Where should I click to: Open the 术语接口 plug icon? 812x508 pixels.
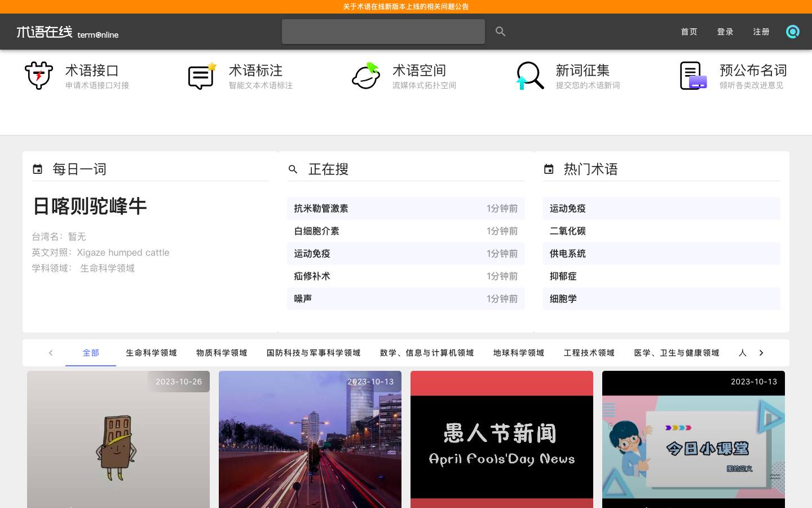coord(39,76)
